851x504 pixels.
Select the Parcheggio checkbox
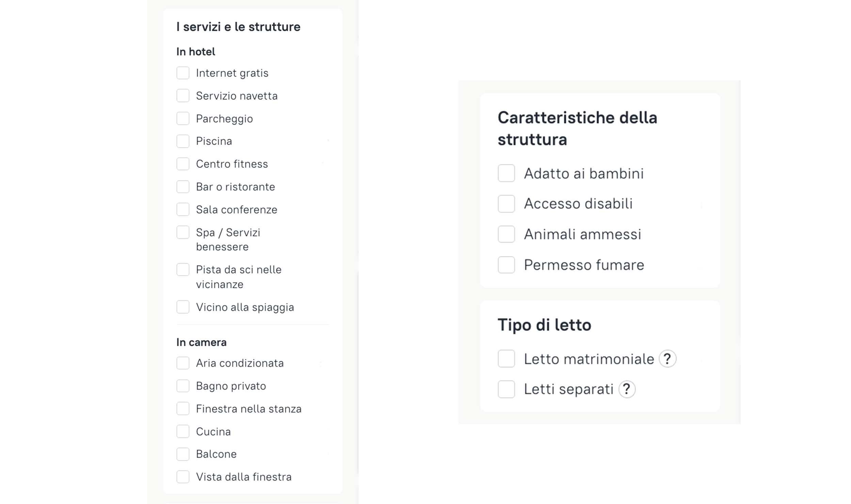coord(183,119)
